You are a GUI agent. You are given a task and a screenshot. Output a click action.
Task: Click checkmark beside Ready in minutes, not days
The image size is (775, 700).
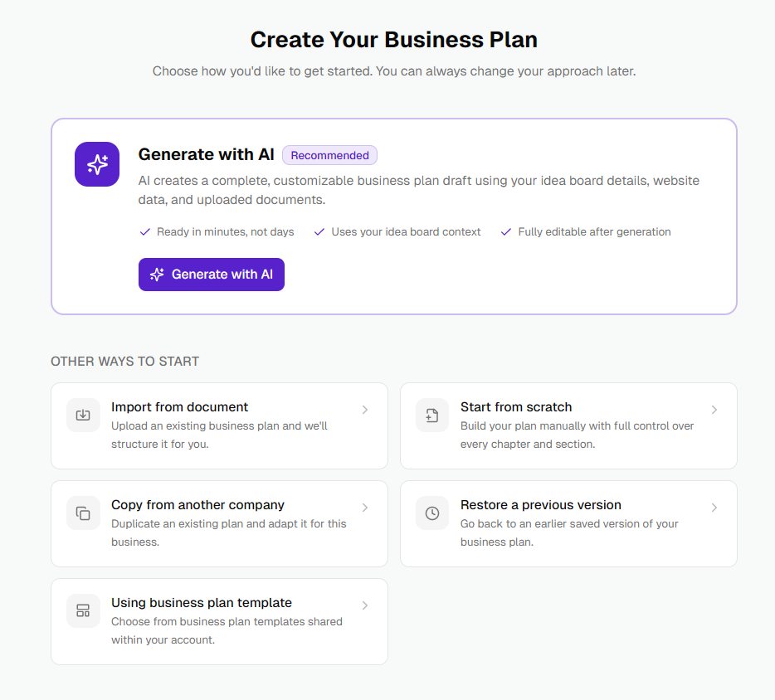coord(145,231)
